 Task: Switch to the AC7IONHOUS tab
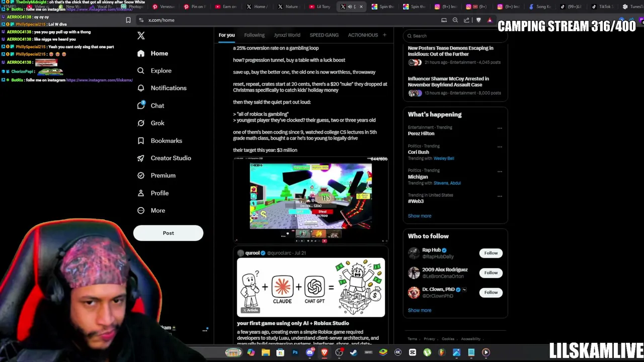coord(363,35)
